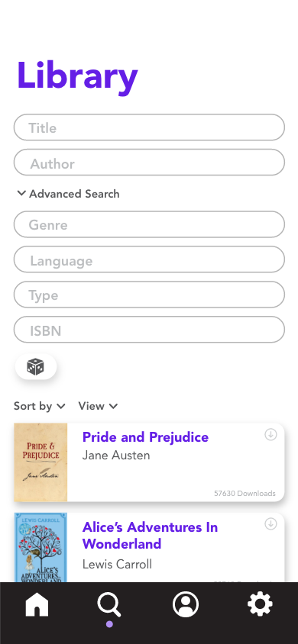Open Alice's Adventures In Wonderland cover thumbnail
Screen dimensions: 298x644
pos(40,548)
